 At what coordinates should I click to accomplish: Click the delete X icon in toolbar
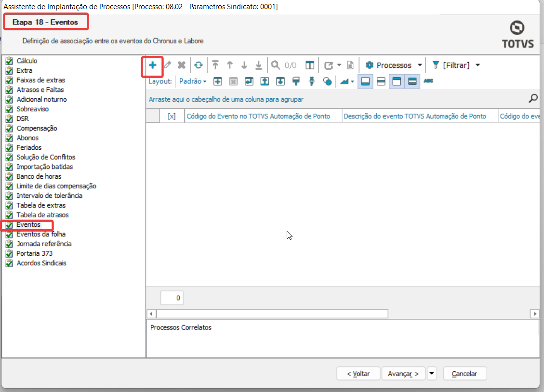pyautogui.click(x=182, y=65)
